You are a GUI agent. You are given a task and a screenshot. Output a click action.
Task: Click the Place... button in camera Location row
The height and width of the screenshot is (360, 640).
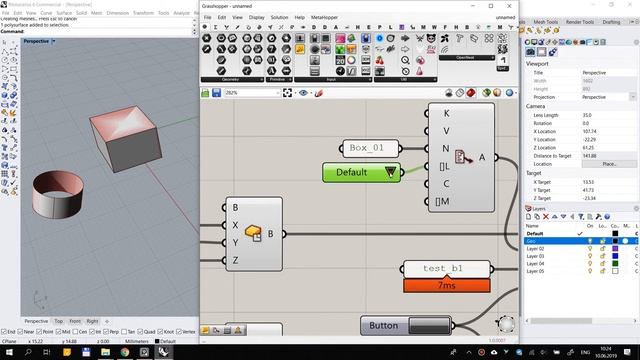click(x=609, y=164)
